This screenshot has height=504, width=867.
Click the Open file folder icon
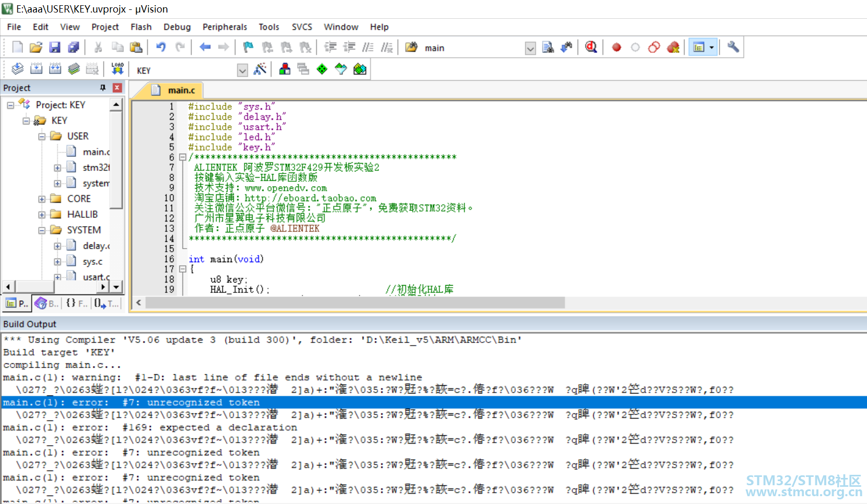pyautogui.click(x=36, y=47)
